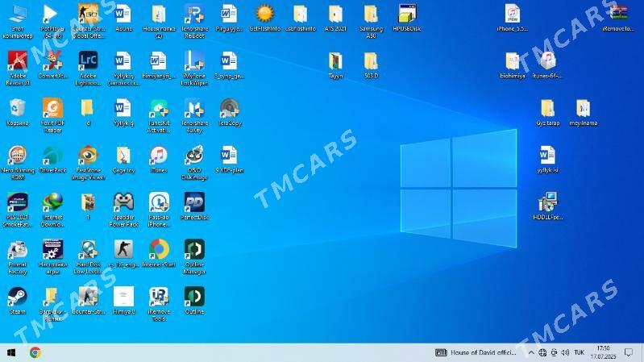The height and width of the screenshot is (362, 644).
Task: Select the Новая папка (2) folder
Action: tap(159, 22)
